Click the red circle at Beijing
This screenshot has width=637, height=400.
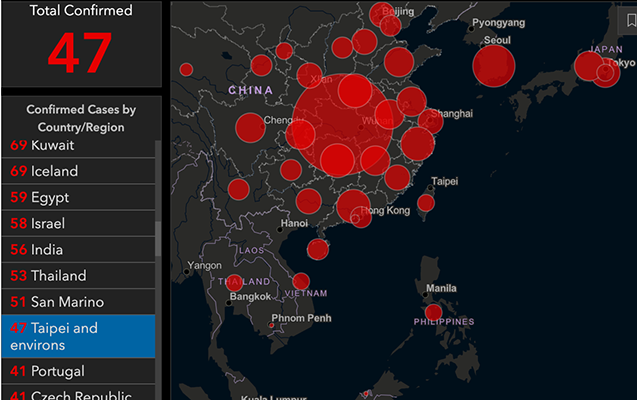coord(381,14)
